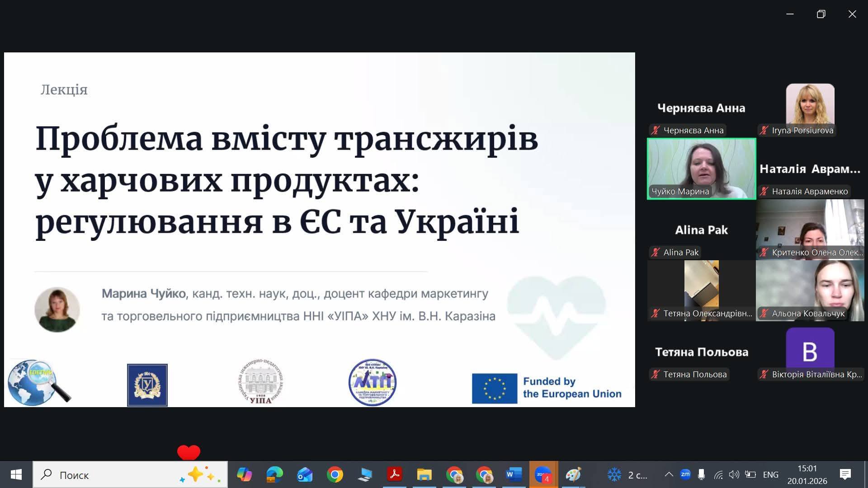Open the weather widget snowflake
This screenshot has width=868, height=488.
[614, 475]
